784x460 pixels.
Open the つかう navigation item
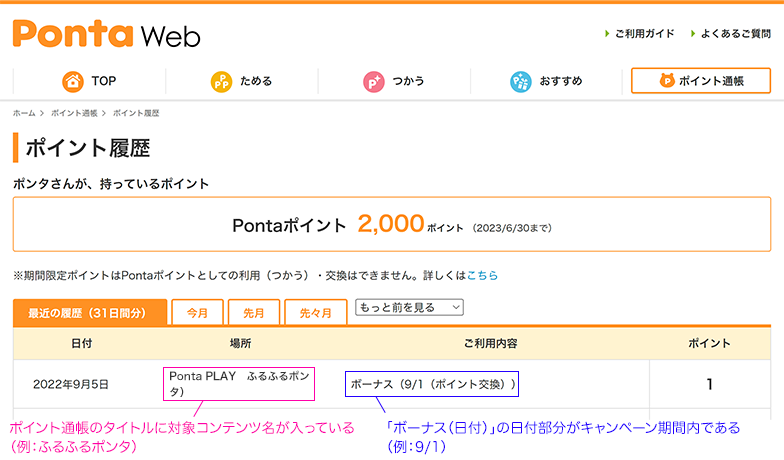click(394, 81)
